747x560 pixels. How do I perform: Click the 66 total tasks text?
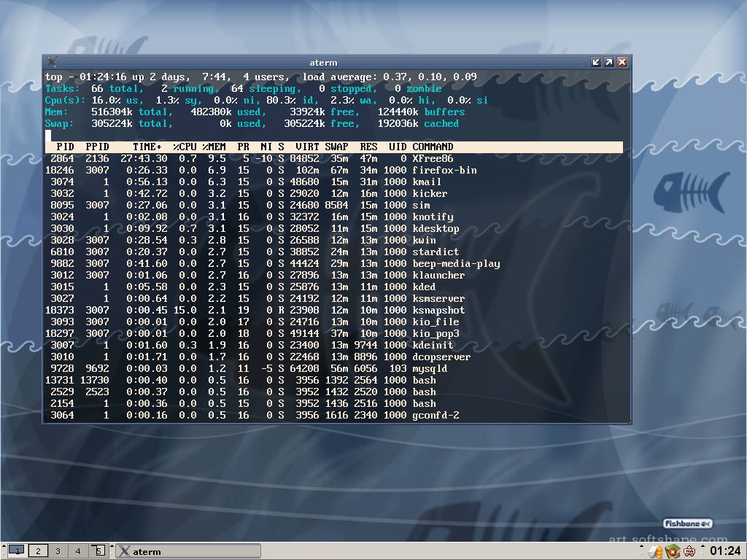coord(117,88)
